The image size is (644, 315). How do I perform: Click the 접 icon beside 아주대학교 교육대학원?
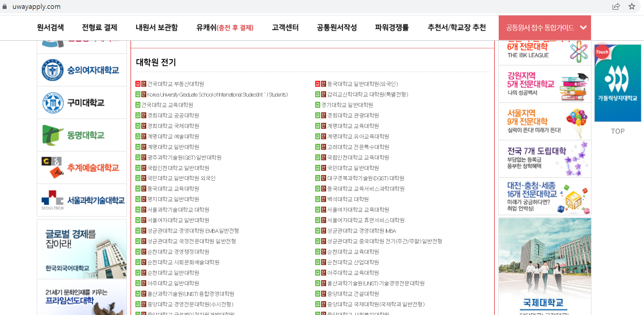(318, 273)
